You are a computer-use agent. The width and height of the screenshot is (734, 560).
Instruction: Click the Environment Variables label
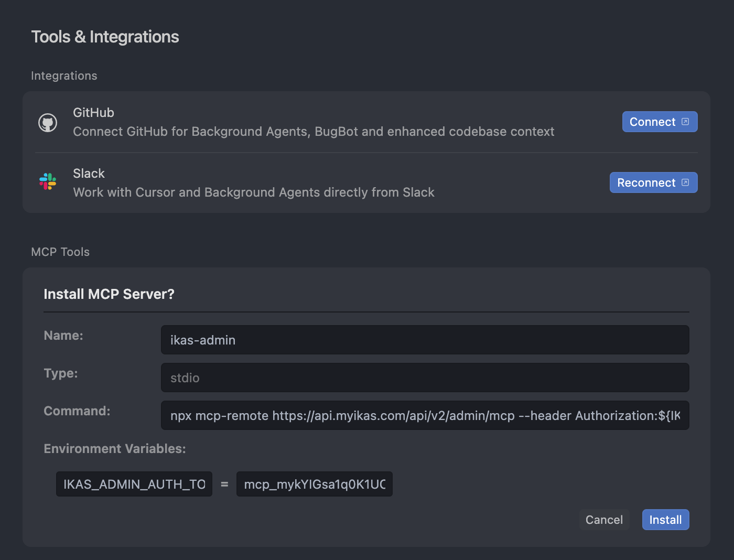(x=115, y=449)
